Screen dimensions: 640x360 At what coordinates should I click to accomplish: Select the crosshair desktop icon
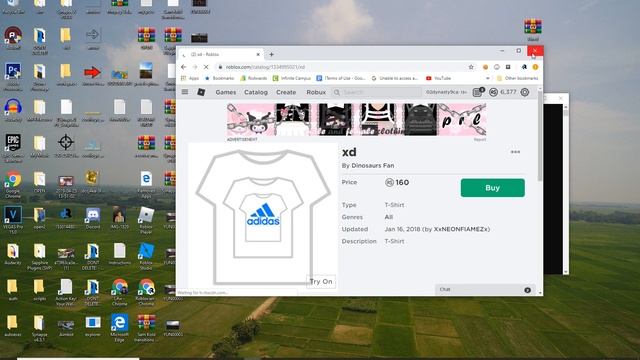point(66,146)
